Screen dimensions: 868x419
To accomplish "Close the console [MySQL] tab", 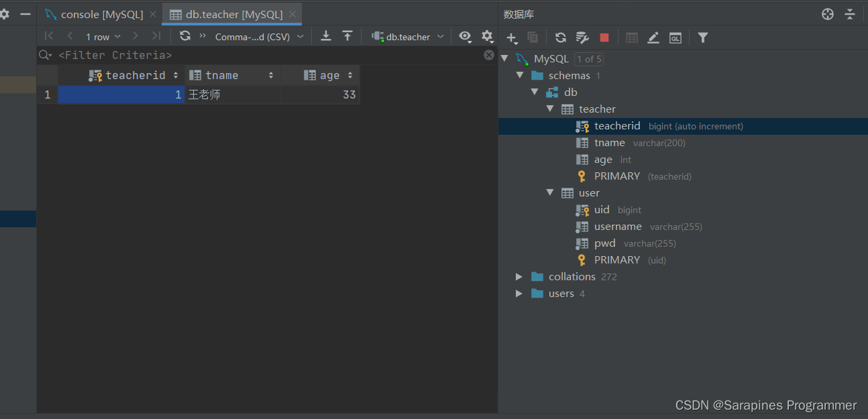I will (x=153, y=14).
